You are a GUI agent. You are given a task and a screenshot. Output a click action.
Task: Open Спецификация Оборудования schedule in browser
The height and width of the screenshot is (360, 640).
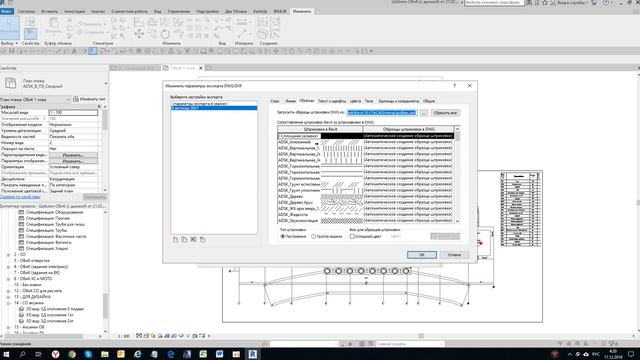54,212
